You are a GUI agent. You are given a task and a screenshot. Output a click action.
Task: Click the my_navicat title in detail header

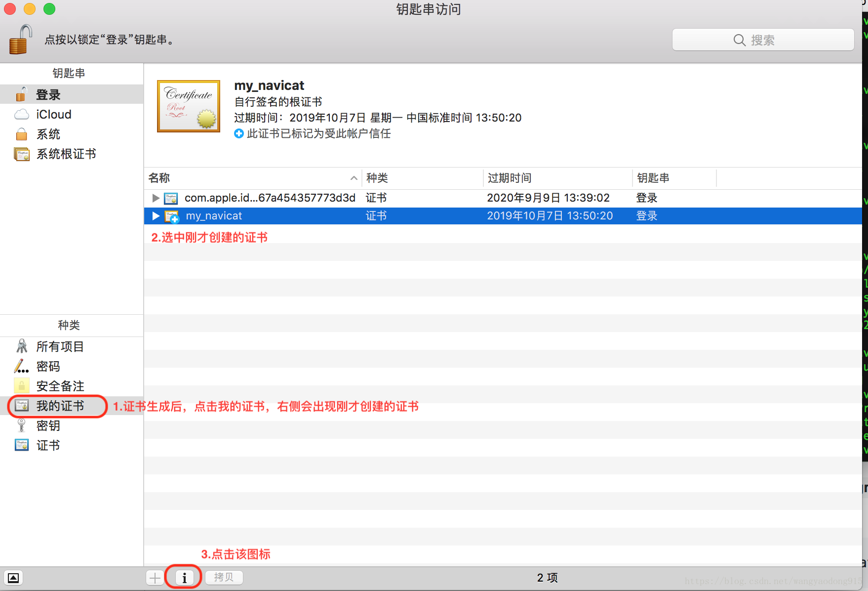(x=269, y=85)
